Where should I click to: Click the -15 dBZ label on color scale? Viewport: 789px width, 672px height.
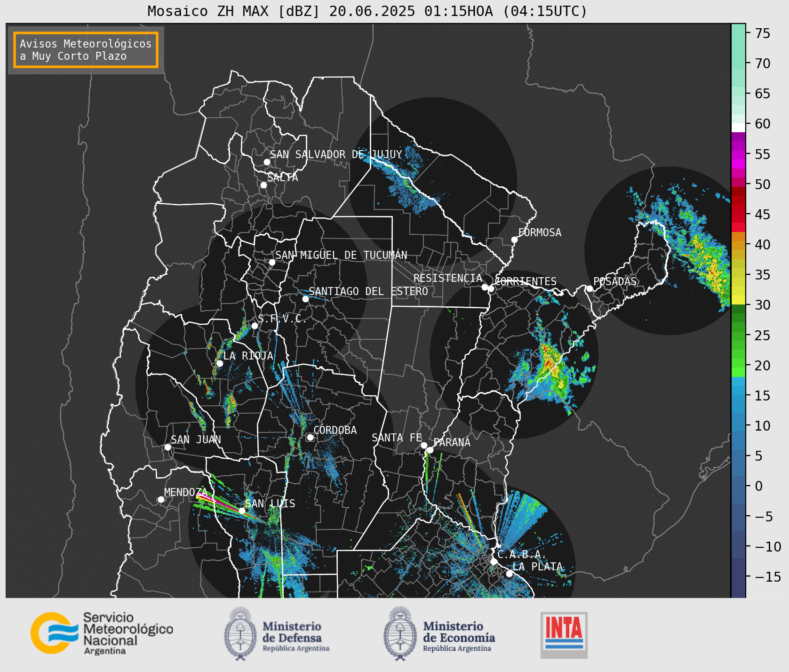[x=768, y=576]
